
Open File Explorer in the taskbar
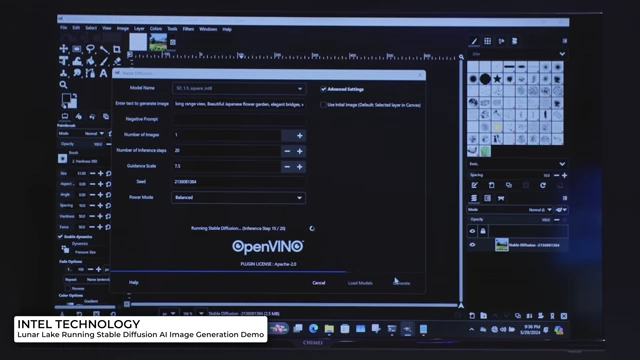(x=329, y=329)
